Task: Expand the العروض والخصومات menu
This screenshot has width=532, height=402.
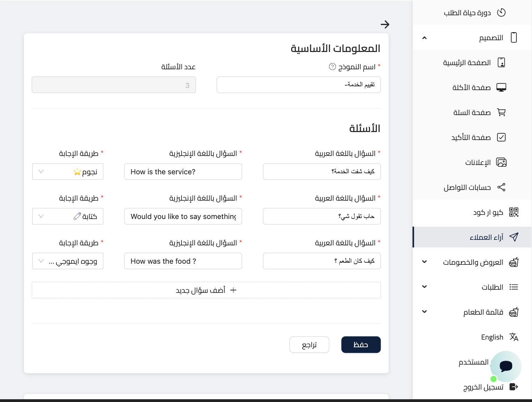Action: coord(425,262)
